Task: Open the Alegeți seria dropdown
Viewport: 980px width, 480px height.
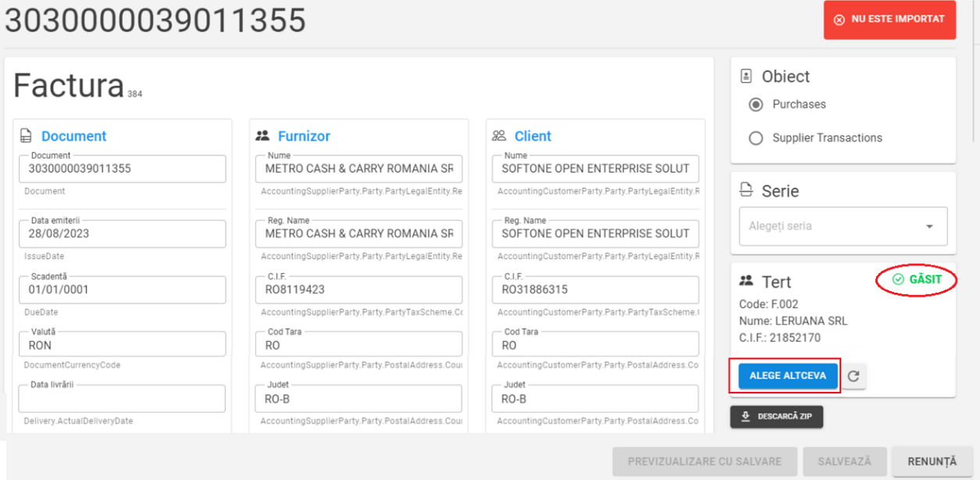Action: coord(843,226)
